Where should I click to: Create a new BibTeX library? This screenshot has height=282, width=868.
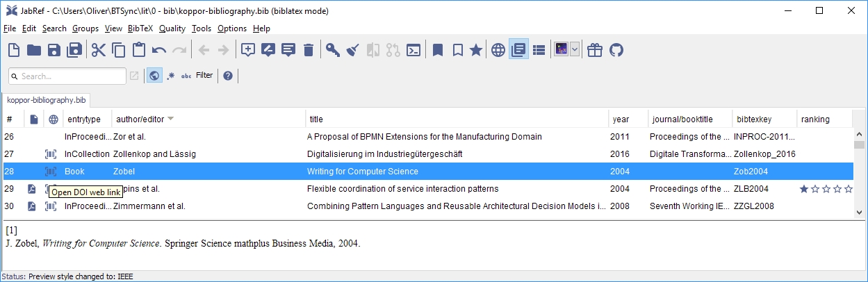[x=14, y=50]
